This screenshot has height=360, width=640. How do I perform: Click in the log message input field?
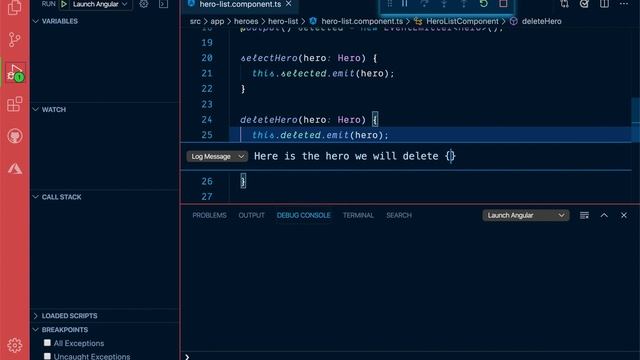click(441, 156)
